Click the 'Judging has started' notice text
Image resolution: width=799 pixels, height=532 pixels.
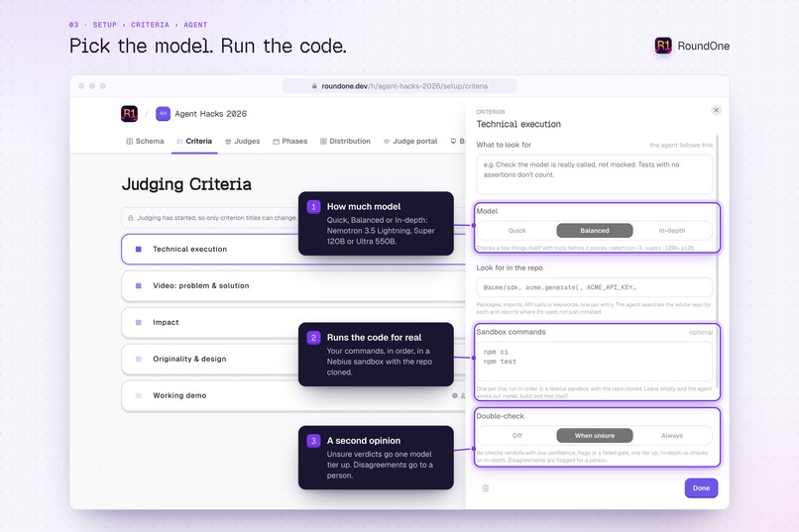click(x=216, y=218)
